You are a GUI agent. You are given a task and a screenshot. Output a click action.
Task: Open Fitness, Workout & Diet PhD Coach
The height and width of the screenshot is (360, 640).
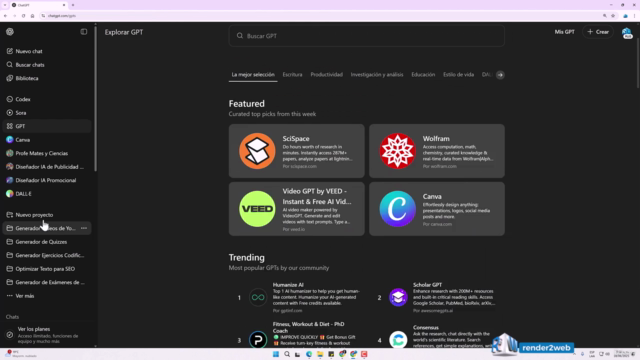[x=298, y=336]
